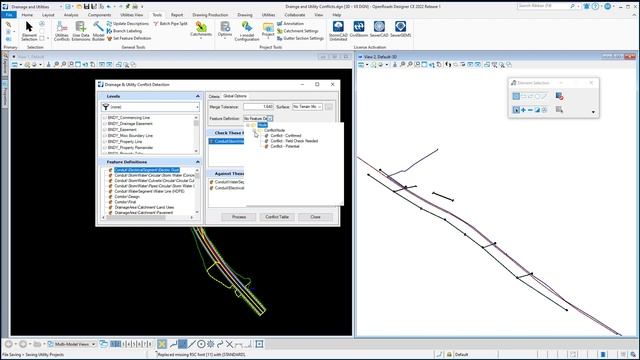Click the Conflict Table button
Screen dimensions: 640x360
pos(277,217)
